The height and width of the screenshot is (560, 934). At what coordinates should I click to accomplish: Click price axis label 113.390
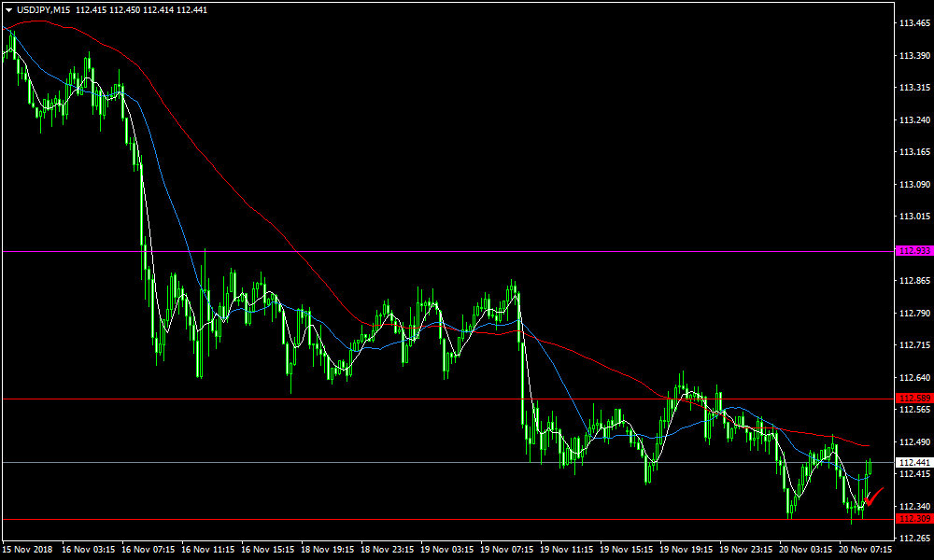[914, 55]
